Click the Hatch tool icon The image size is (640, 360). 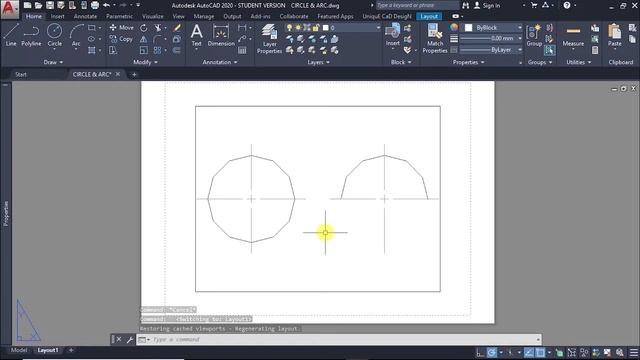[x=92, y=50]
